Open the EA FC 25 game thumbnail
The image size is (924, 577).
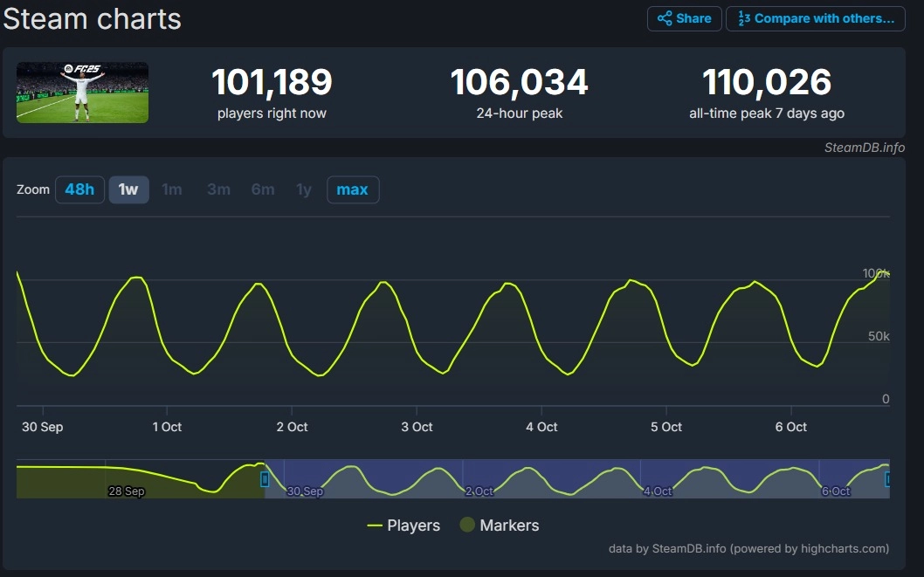click(82, 93)
